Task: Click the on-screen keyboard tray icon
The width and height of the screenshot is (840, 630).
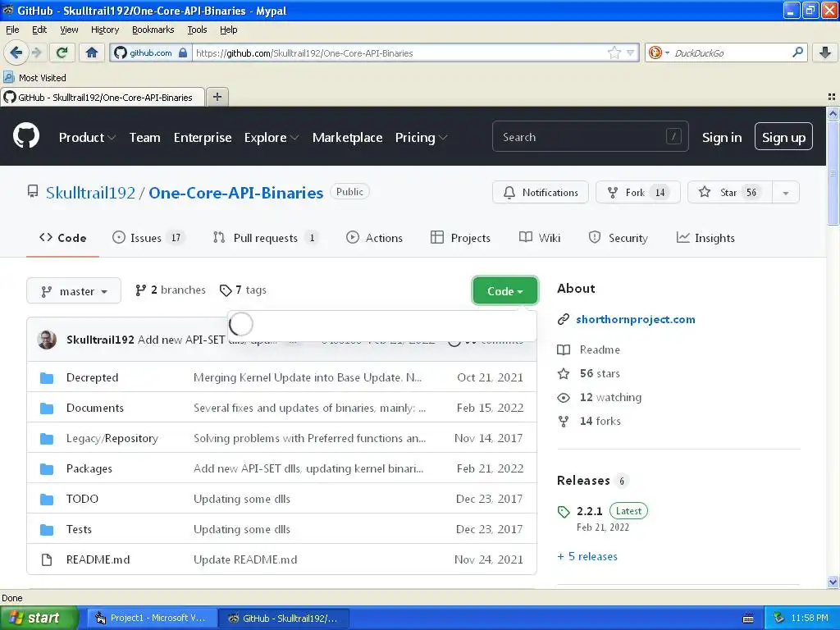Action: pos(748,619)
